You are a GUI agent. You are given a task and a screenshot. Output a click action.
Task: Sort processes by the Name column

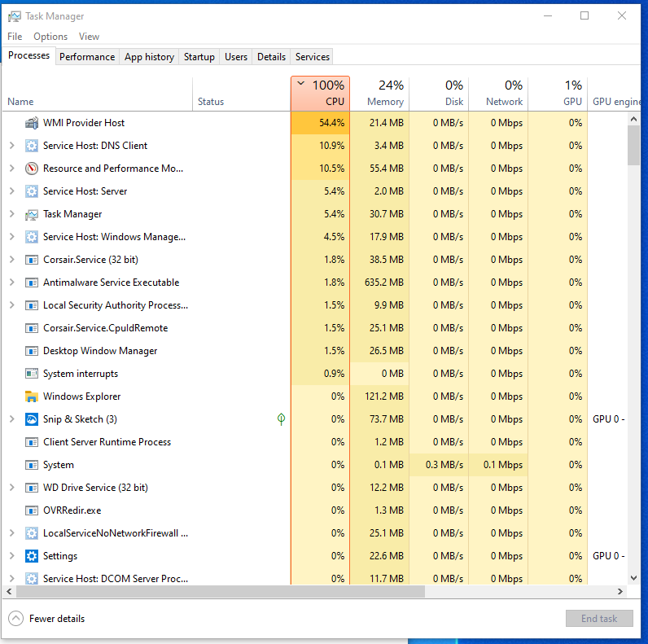click(98, 94)
